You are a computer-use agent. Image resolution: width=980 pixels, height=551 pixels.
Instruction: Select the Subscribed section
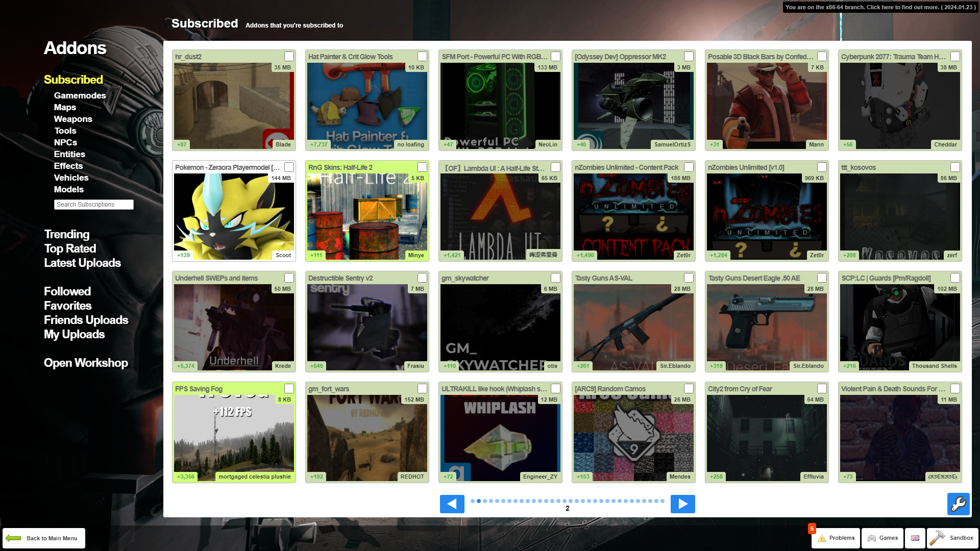click(73, 80)
